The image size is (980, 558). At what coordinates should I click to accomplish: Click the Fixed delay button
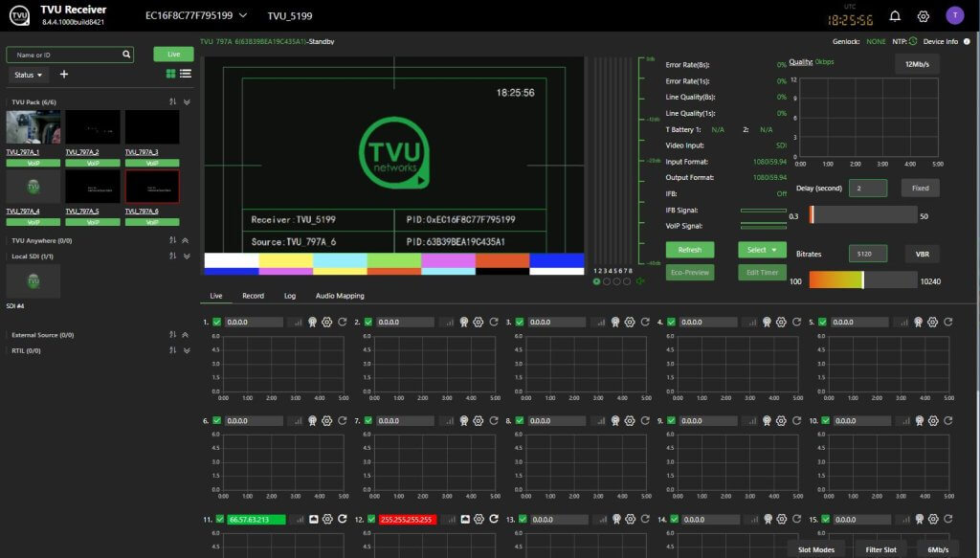(920, 189)
